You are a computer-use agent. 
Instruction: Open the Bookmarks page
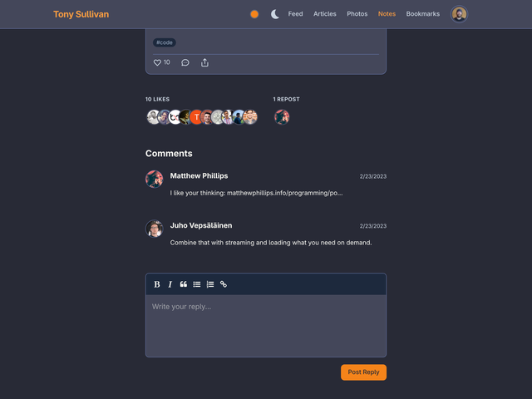pos(423,14)
